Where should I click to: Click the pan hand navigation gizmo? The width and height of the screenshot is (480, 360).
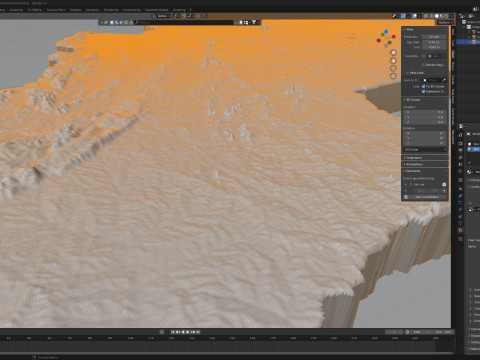pyautogui.click(x=393, y=60)
